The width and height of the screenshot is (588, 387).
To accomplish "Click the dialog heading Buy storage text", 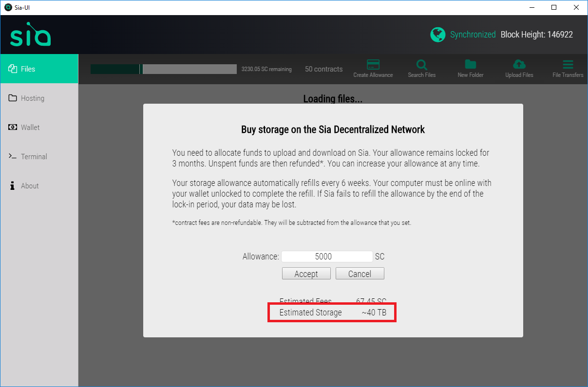I will pos(333,129).
